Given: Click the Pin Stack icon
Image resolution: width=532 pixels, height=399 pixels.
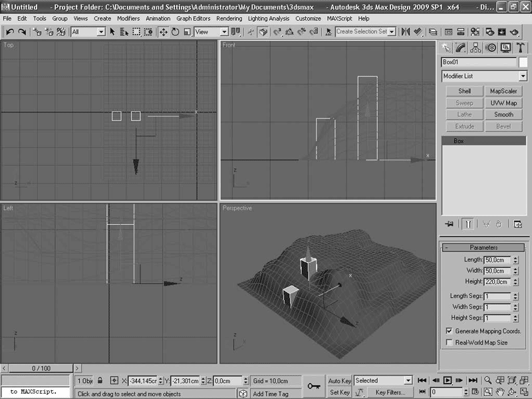Looking at the screenshot, I should pos(449,224).
